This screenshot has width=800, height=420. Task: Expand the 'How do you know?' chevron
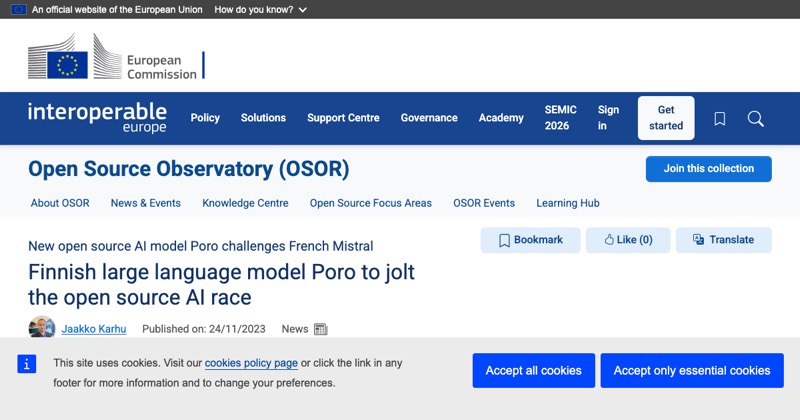tap(303, 10)
